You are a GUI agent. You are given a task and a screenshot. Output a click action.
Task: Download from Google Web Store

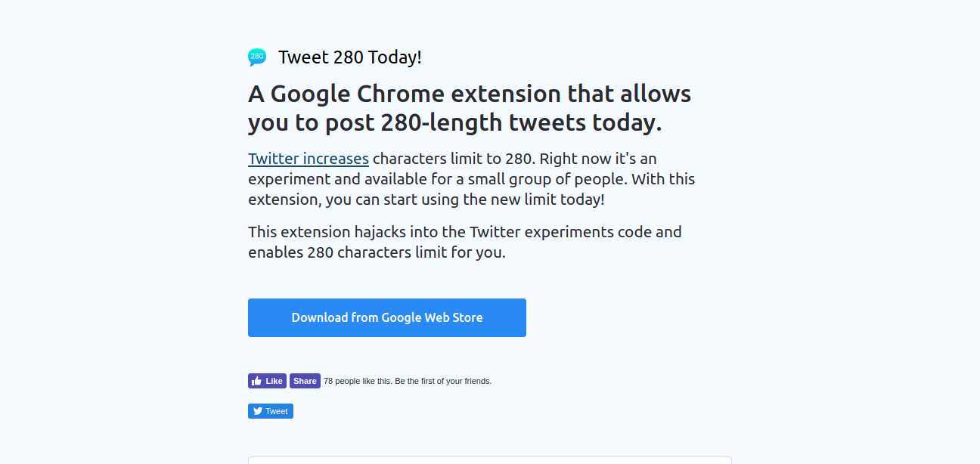387,317
